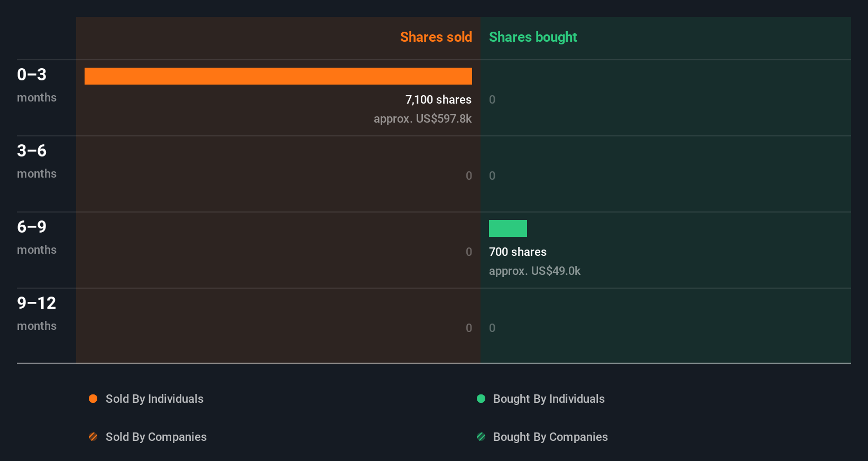
Task: Click the 0 shares bought in 0–3 months
Action: pos(492,99)
